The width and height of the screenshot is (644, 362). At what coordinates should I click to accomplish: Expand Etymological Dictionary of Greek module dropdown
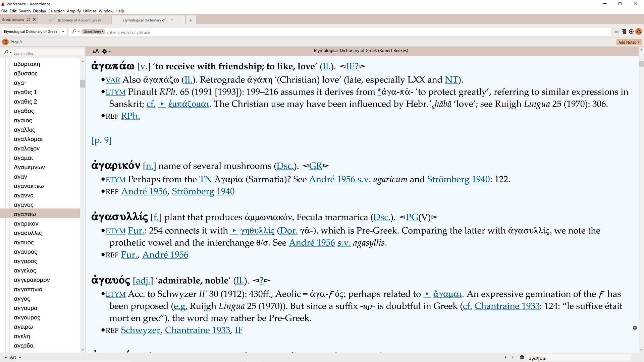[63, 32]
